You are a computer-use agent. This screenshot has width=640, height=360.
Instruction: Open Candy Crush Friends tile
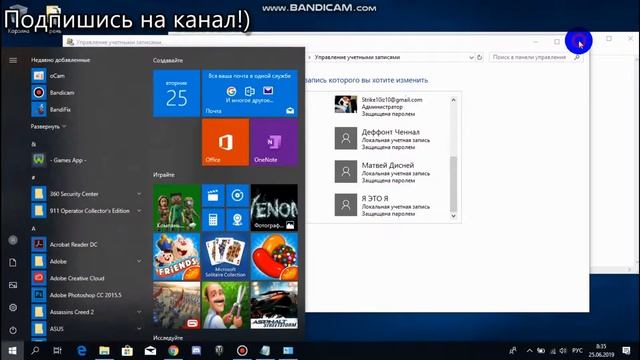(176, 257)
